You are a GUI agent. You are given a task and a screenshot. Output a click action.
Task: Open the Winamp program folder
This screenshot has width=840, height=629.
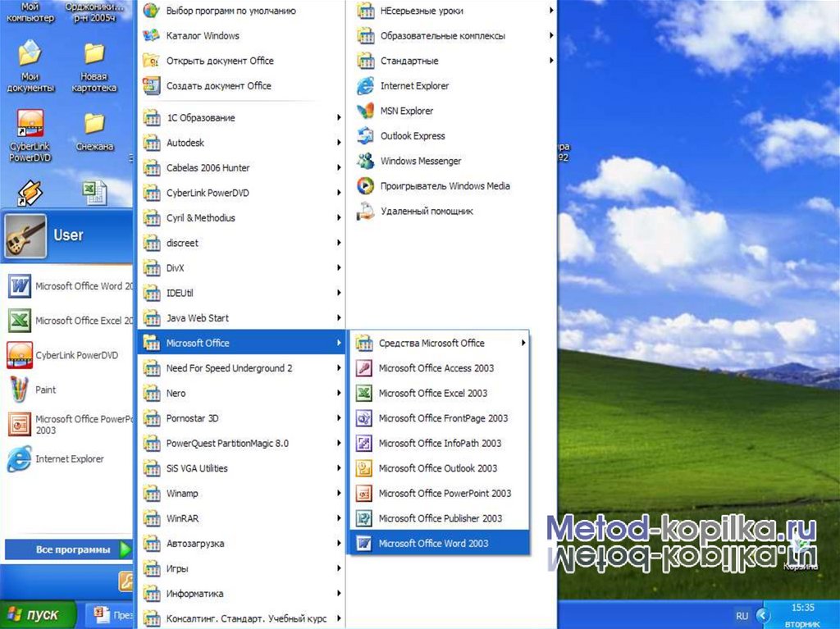(182, 494)
